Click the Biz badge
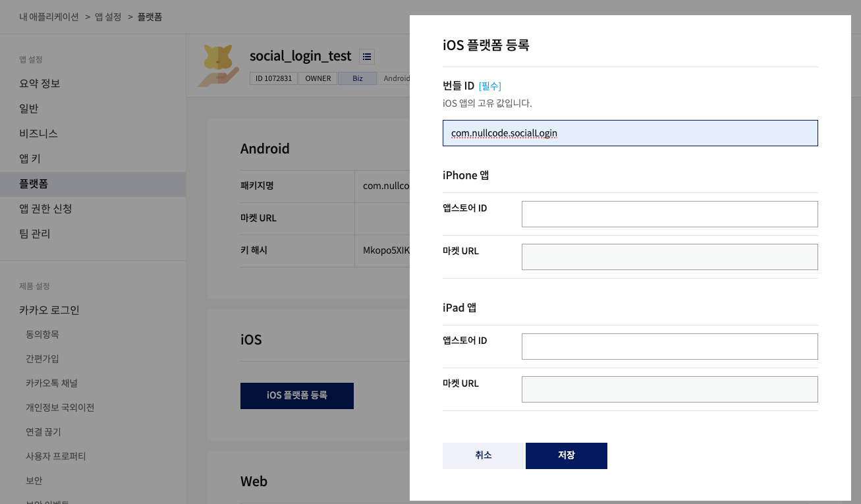861x504 pixels. tap(358, 78)
